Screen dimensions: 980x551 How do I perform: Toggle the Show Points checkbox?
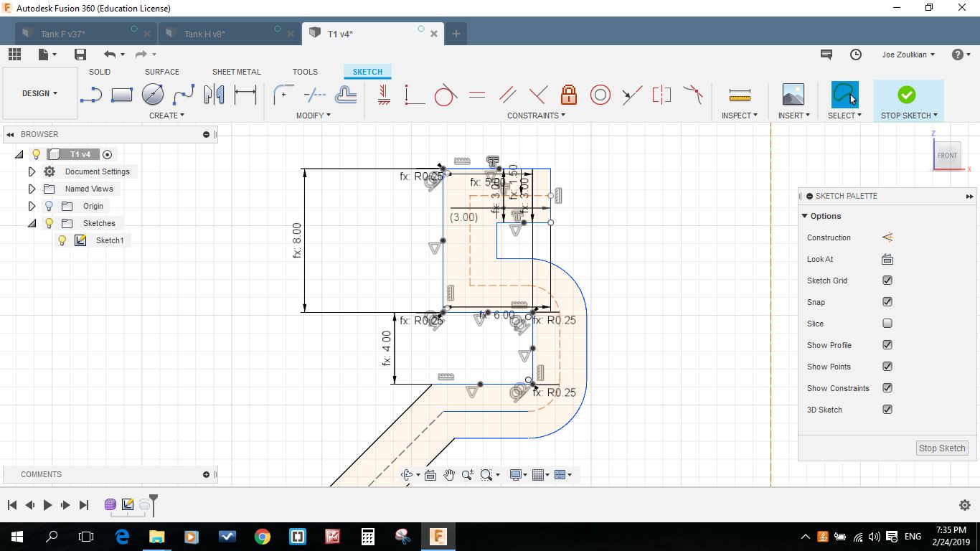pos(887,367)
